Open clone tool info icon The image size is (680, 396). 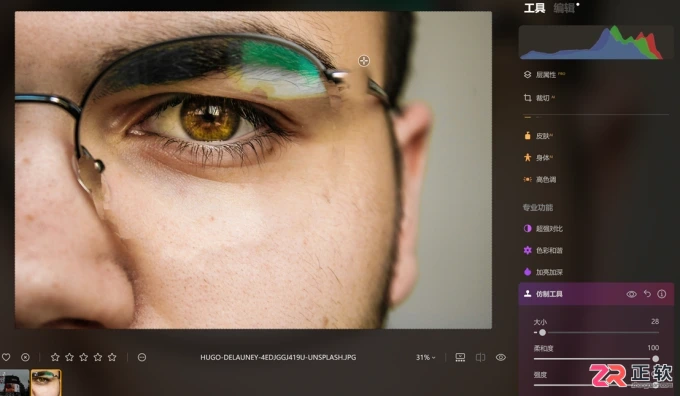tap(662, 294)
